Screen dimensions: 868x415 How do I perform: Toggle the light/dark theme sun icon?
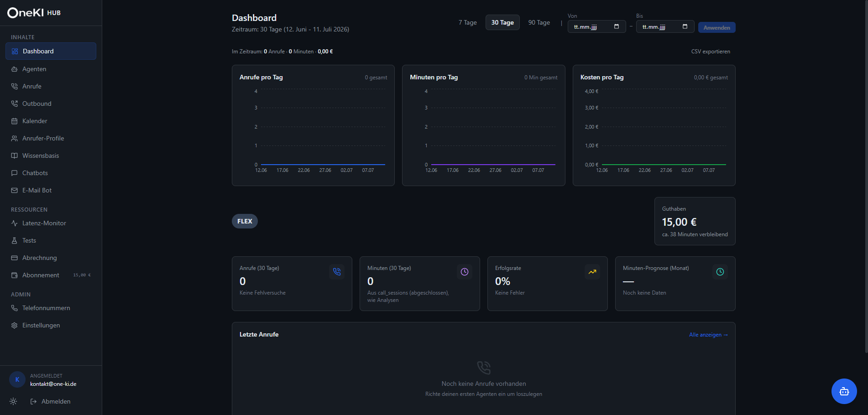pos(13,401)
